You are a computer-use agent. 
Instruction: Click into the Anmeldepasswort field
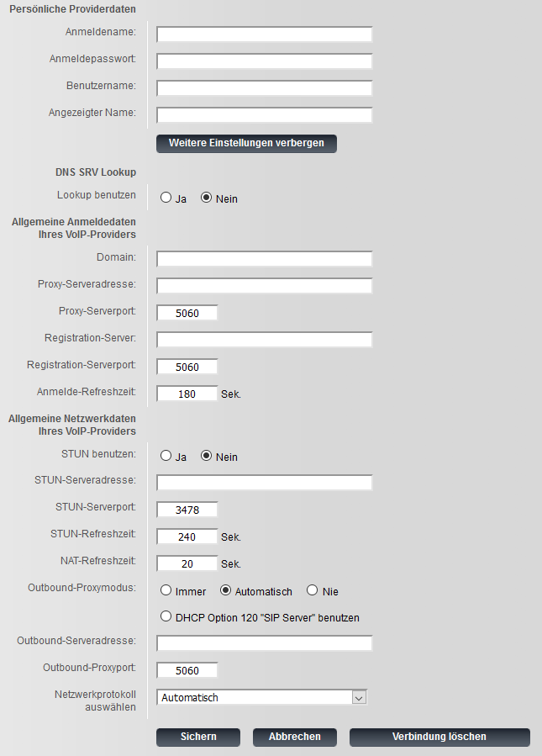point(264,61)
